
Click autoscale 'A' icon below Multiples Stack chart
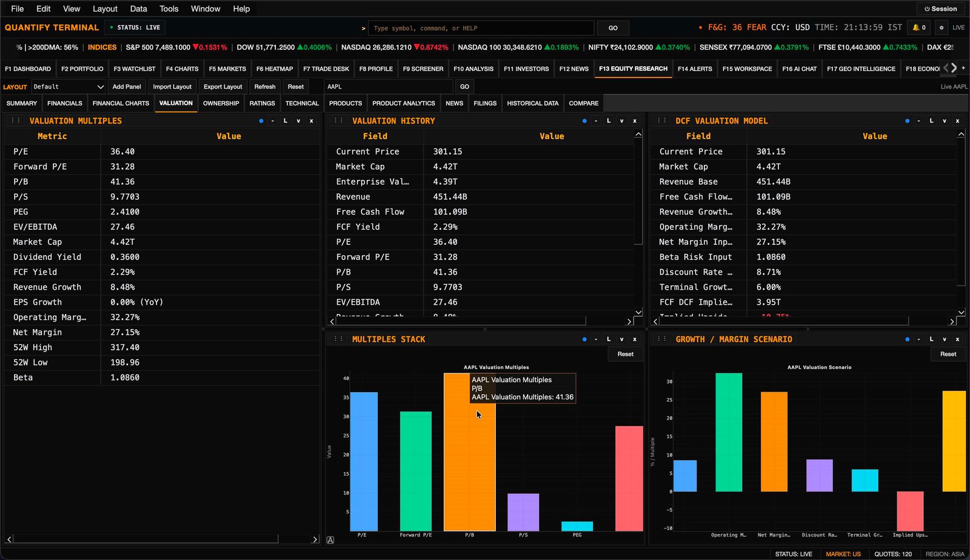point(330,540)
